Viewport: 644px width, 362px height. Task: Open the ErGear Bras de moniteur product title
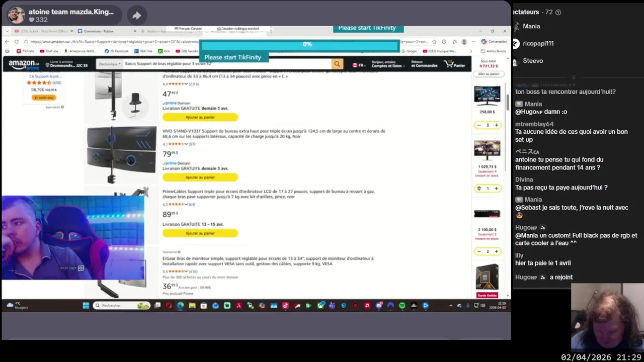268,261
